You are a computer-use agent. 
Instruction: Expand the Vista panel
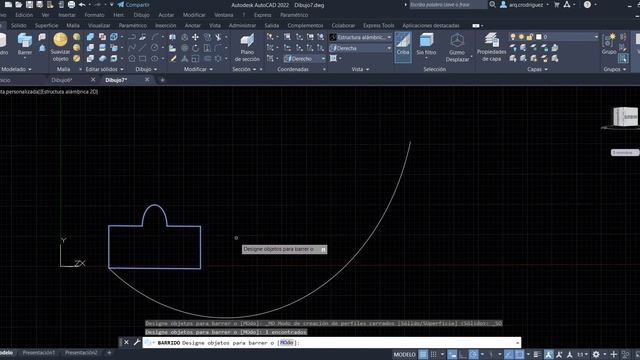(360, 69)
